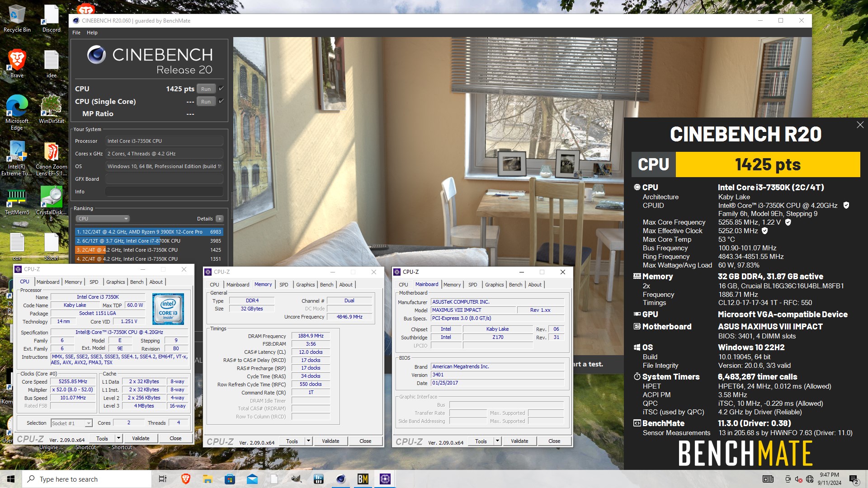Open CrystalDisk desktop icon
The width and height of the screenshot is (868, 488).
point(51,203)
